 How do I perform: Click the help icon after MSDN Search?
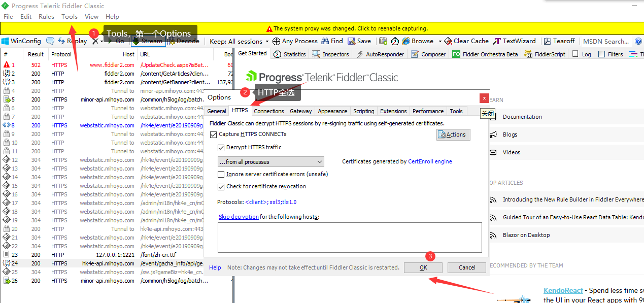638,41
